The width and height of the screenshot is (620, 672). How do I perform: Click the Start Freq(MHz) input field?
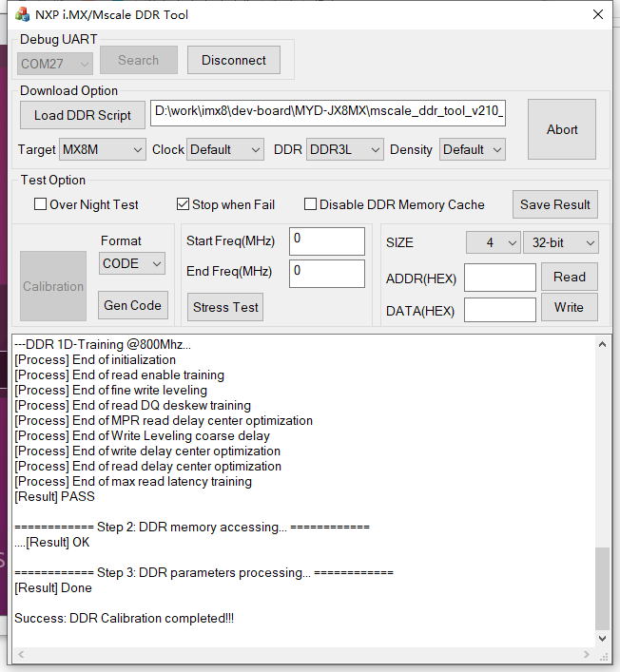[x=327, y=241]
